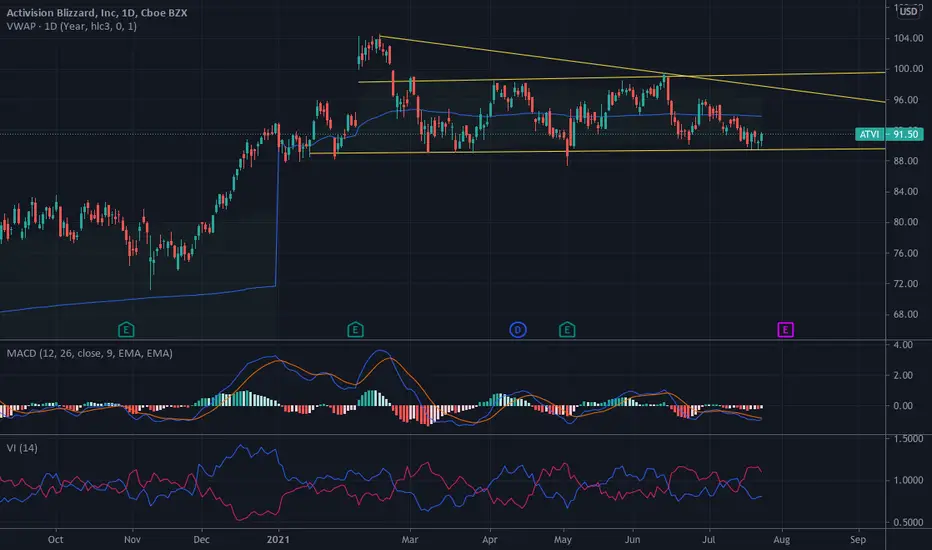Click the February earnings E marker

pyautogui.click(x=355, y=329)
